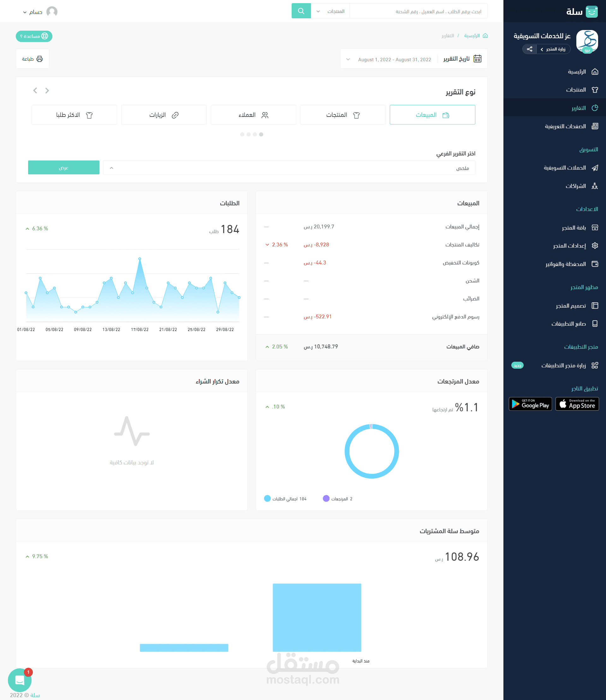Click the no-data pulse icon

(132, 431)
